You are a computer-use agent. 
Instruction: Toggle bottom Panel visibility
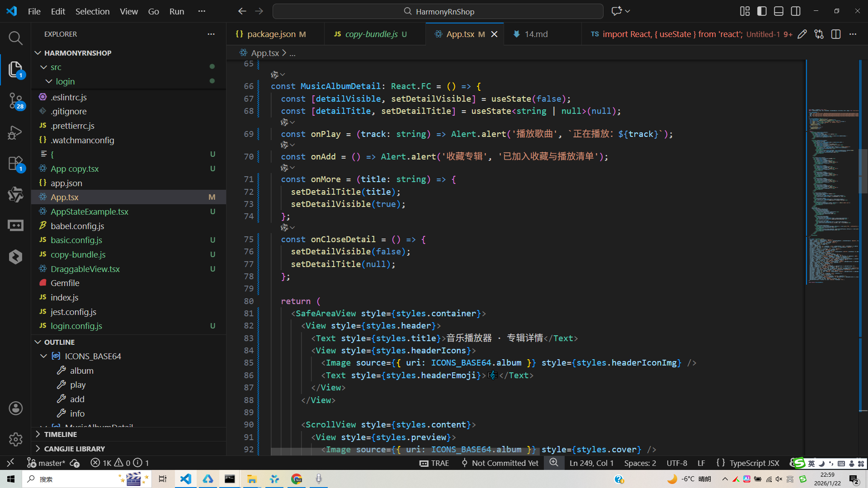[778, 11]
